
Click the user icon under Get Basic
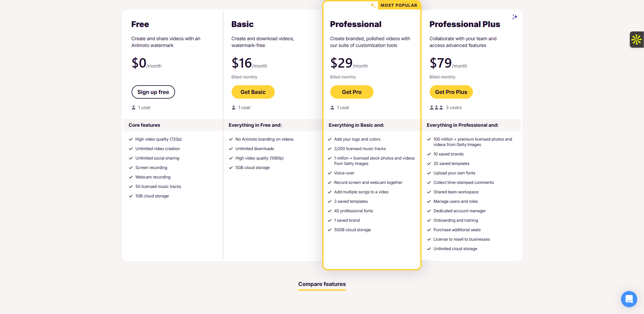pyautogui.click(x=234, y=107)
